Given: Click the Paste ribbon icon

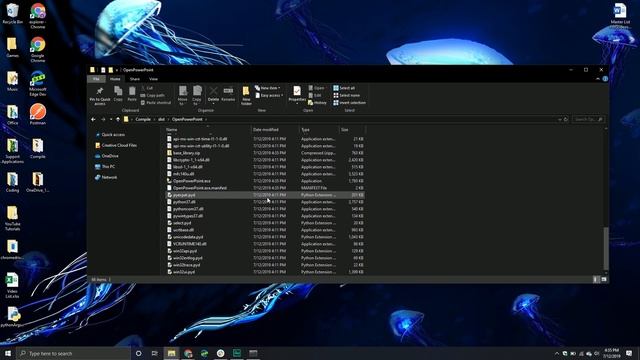Looking at the screenshot, I should click(132, 93).
